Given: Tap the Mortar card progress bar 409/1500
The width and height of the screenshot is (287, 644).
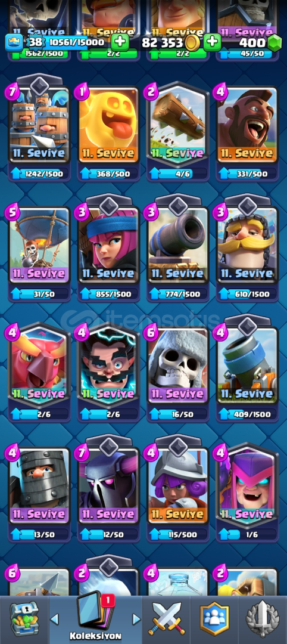Looking at the screenshot, I should pos(247,414).
